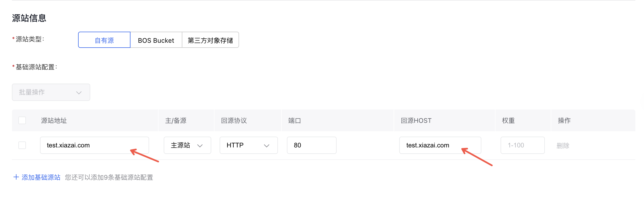Click the plus icon beside 添加基础源站
This screenshot has height=198, width=644.
tap(16, 177)
